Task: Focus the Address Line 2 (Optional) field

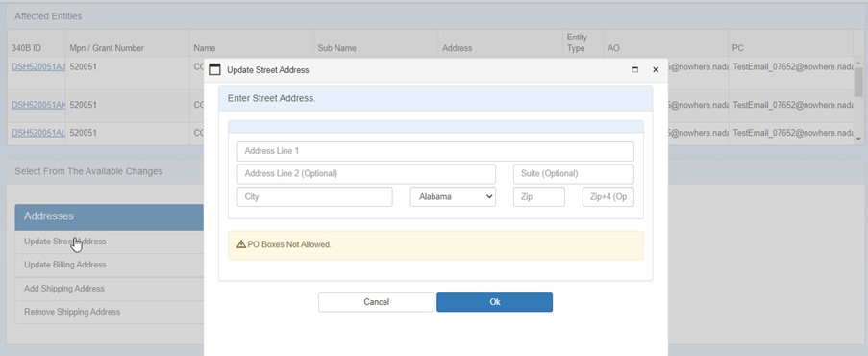Action: click(366, 173)
